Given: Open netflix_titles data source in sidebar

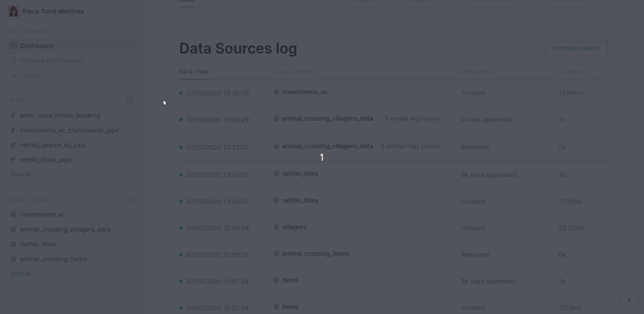Looking at the screenshot, I should pyautogui.click(x=38, y=244).
